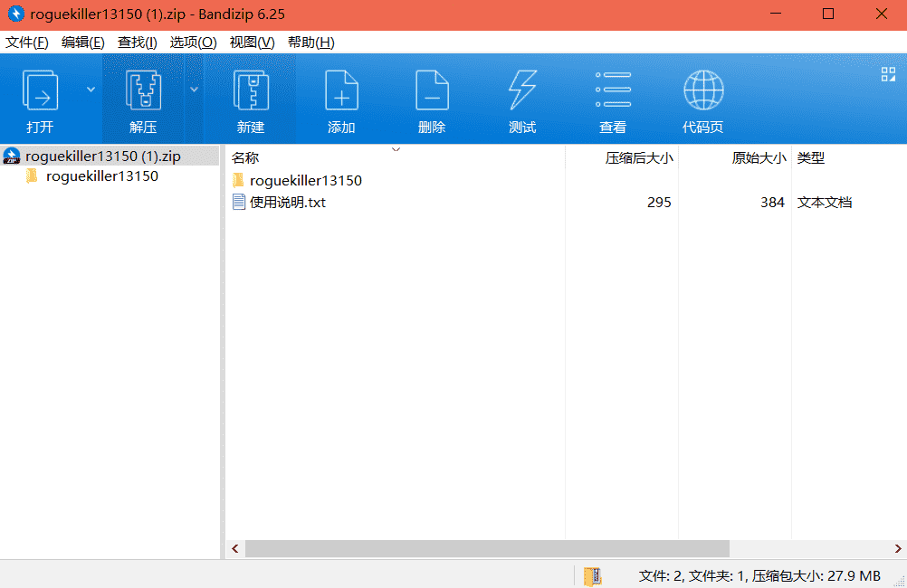The width and height of the screenshot is (907, 588).
Task: Click the horizontal scrollbar thumb
Action: point(487,549)
